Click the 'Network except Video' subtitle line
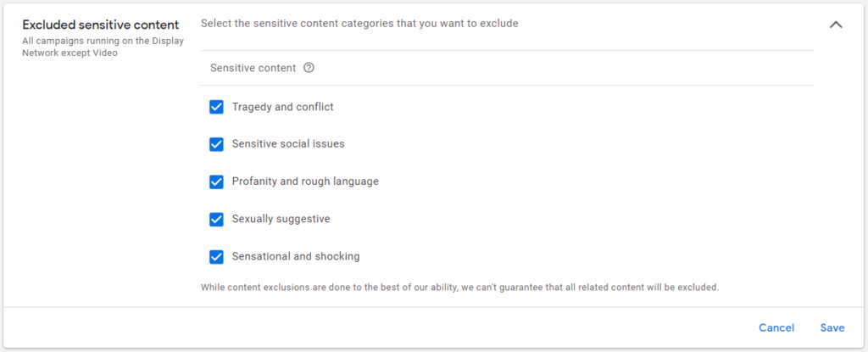The height and width of the screenshot is (352, 868). click(70, 53)
